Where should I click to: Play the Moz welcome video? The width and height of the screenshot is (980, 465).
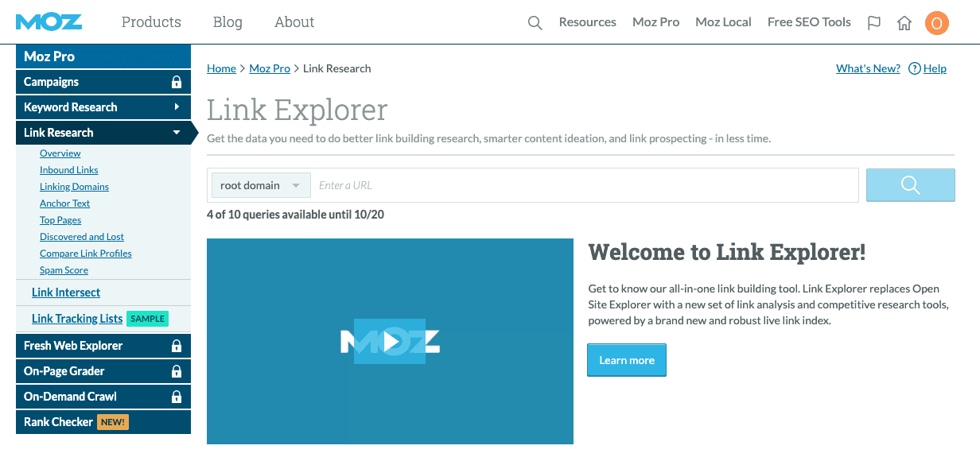coord(390,342)
